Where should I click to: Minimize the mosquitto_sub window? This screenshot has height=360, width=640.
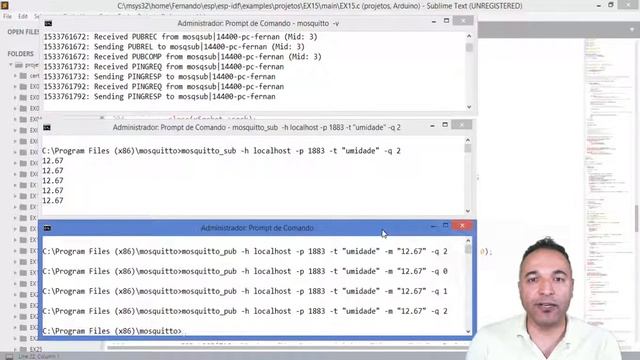[432, 125]
